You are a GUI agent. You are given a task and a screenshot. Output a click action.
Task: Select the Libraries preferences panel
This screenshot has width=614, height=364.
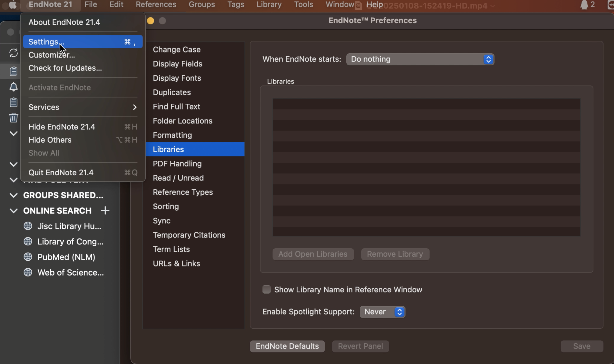point(195,149)
